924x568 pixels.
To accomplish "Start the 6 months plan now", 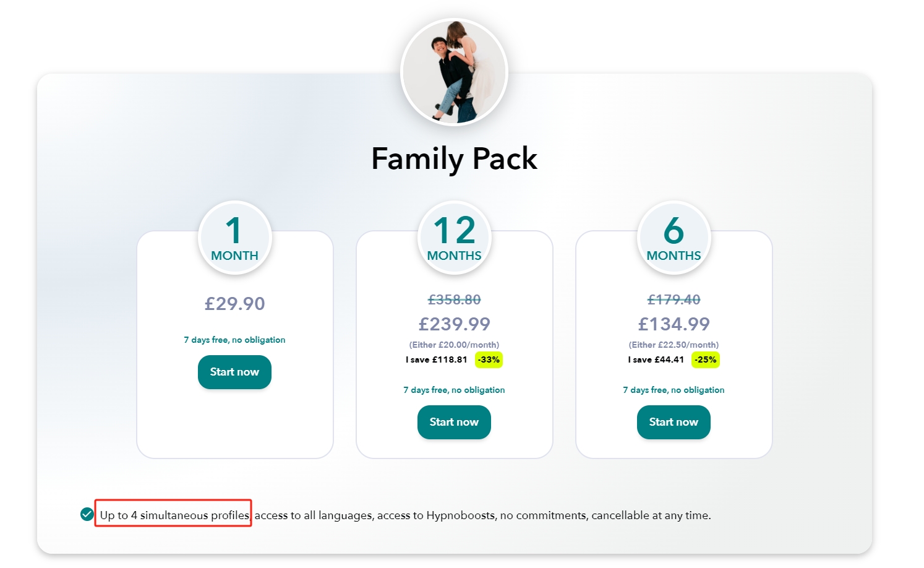I will (x=674, y=422).
